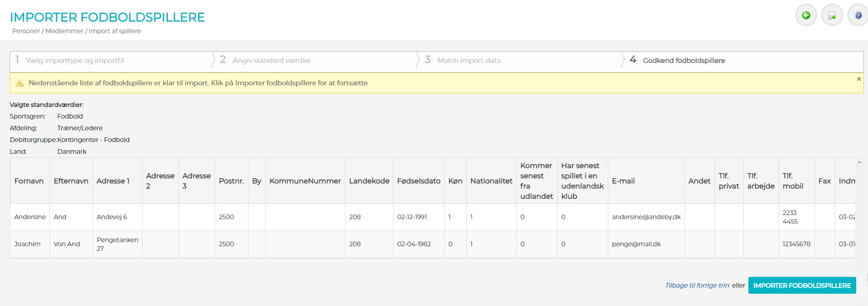Click the table scrollbar up arrow
Image resolution: width=868 pixels, height=306 pixels.
pyautogui.click(x=859, y=162)
